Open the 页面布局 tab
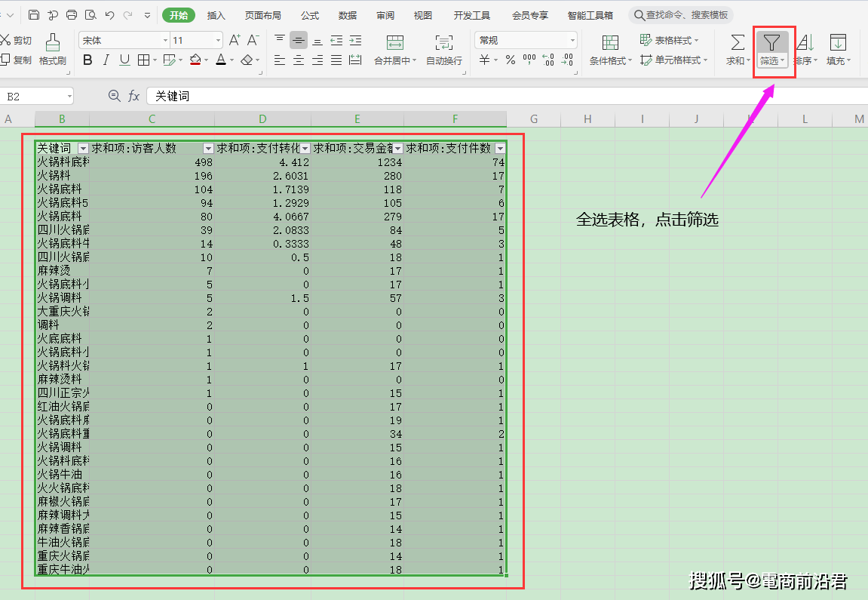Image resolution: width=868 pixels, height=600 pixels. tap(263, 16)
